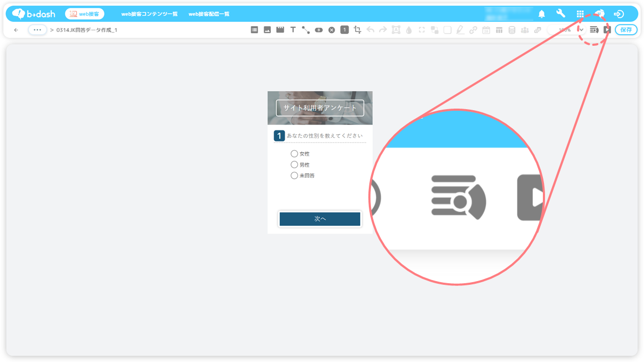The width and height of the screenshot is (644, 362).
Task: Click the form list toolbar icon
Action: pyautogui.click(x=254, y=30)
